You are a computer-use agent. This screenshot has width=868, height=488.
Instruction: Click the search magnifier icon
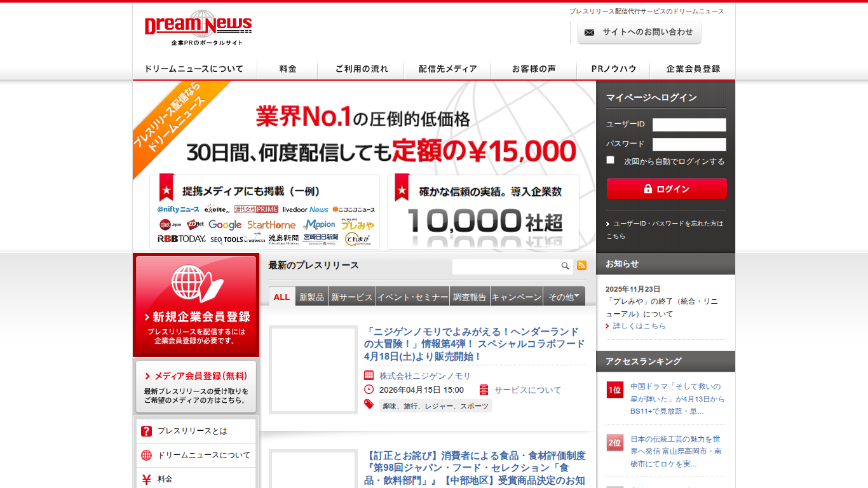565,266
